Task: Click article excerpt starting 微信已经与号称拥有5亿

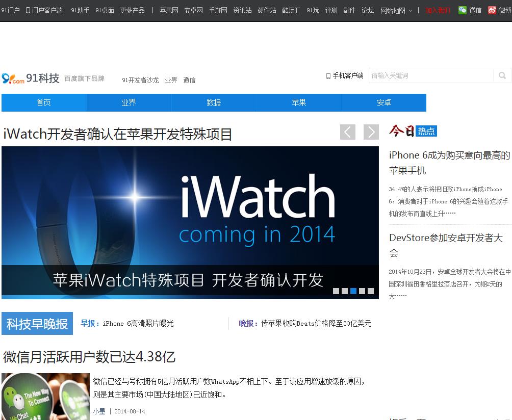Action: [x=229, y=388]
